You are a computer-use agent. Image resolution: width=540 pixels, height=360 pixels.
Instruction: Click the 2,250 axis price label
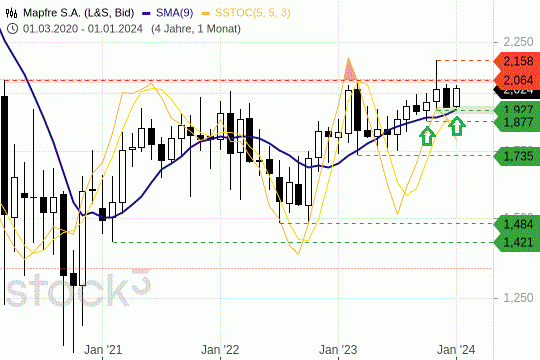tap(518, 42)
